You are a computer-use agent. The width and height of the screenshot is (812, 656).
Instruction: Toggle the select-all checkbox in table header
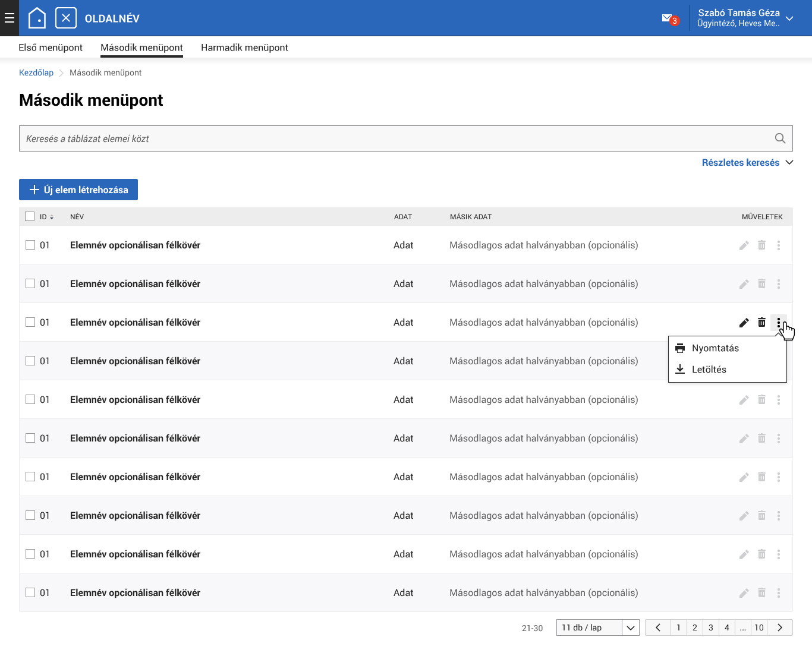30,216
